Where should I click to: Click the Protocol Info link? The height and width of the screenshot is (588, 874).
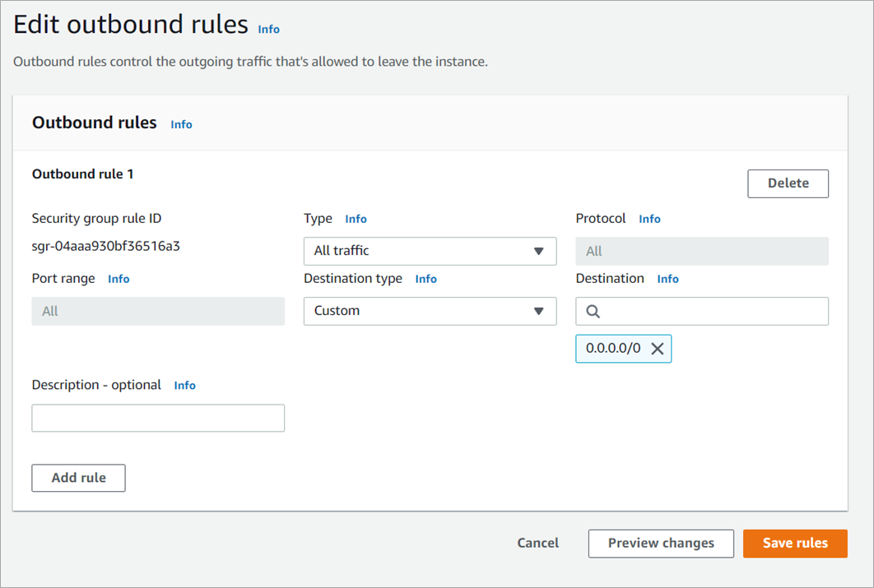(x=649, y=220)
